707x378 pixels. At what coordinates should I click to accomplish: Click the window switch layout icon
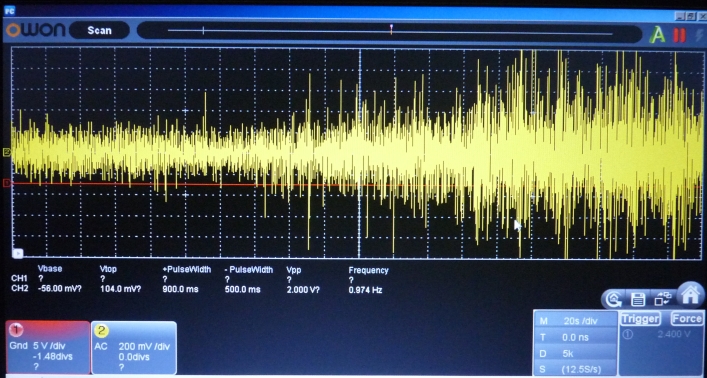tap(662, 299)
